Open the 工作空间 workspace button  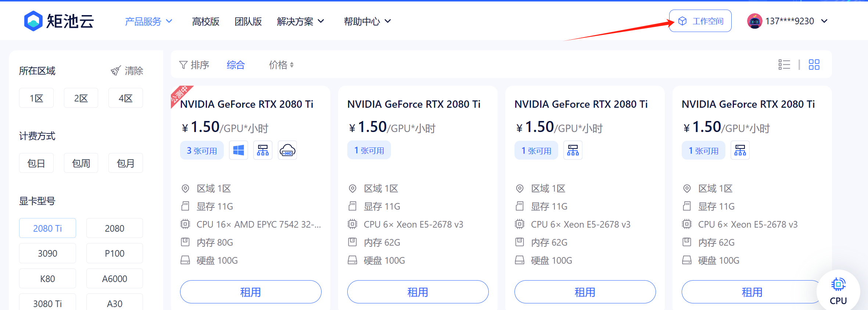tap(700, 21)
